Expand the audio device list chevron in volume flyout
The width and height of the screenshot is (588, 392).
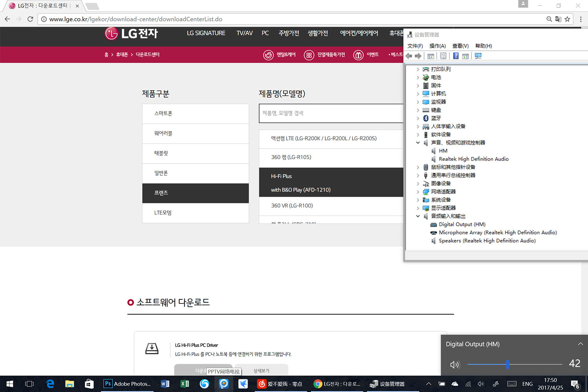pyautogui.click(x=581, y=344)
